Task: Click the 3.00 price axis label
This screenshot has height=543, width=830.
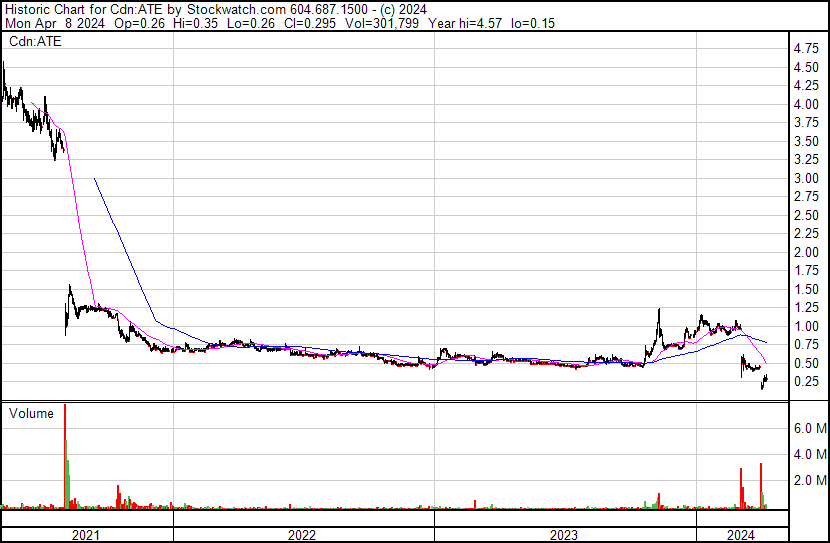Action: (x=806, y=178)
